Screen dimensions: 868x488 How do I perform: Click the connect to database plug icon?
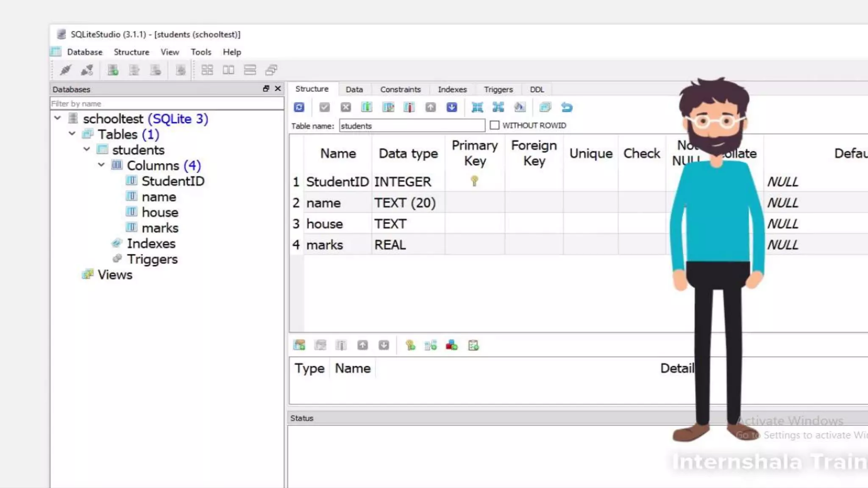[65, 70]
